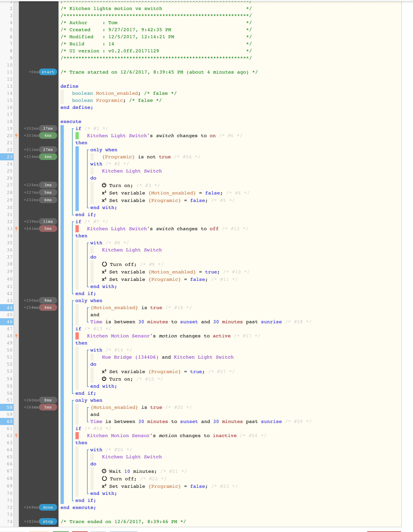Viewport: 413px width, 532px height.
Task: Click the 11ms timing badge on line 32
Action: pyautogui.click(x=48, y=221)
